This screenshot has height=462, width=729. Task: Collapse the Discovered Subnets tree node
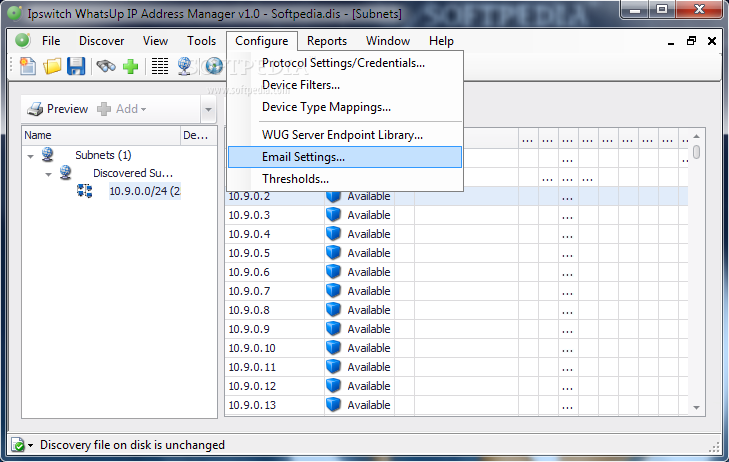point(48,174)
